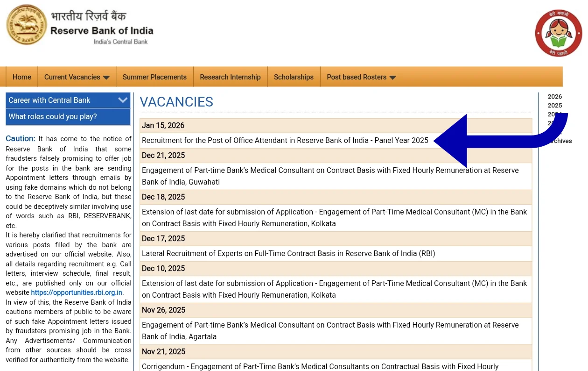Open the Lateral Recruitment of Experts notice
Screen dimensions: 588x371
[x=288, y=254]
